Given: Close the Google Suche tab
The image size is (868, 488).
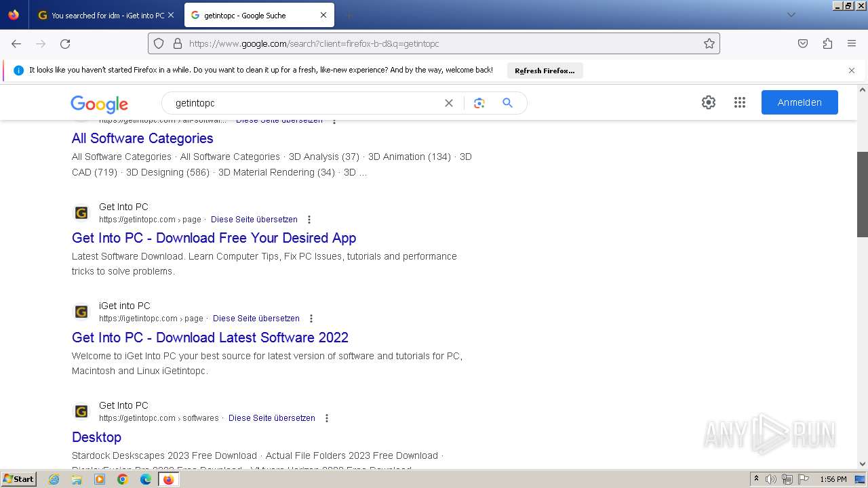Looking at the screenshot, I should [323, 15].
